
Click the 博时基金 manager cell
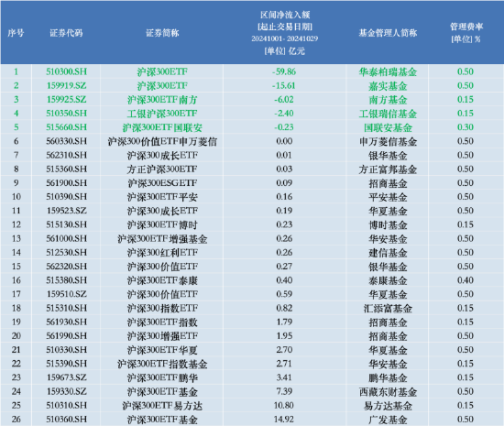point(388,224)
